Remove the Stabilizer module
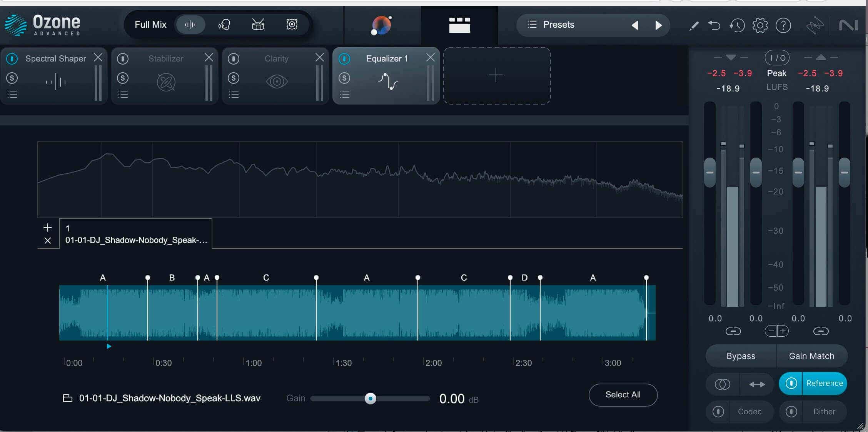The width and height of the screenshot is (868, 432). pos(209,57)
